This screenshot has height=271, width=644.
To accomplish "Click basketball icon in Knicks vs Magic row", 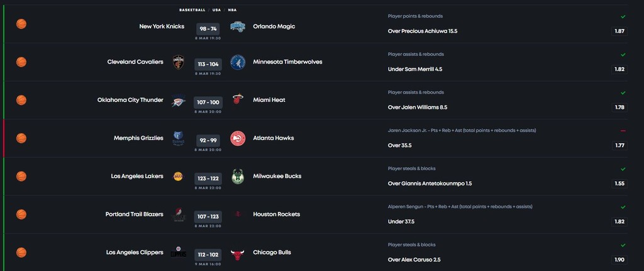I will (21, 24).
